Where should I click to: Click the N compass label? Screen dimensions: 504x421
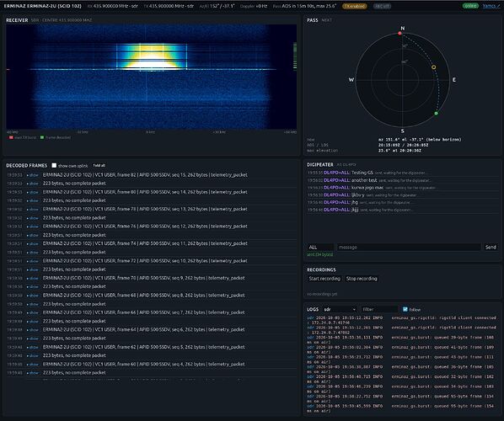pos(402,29)
